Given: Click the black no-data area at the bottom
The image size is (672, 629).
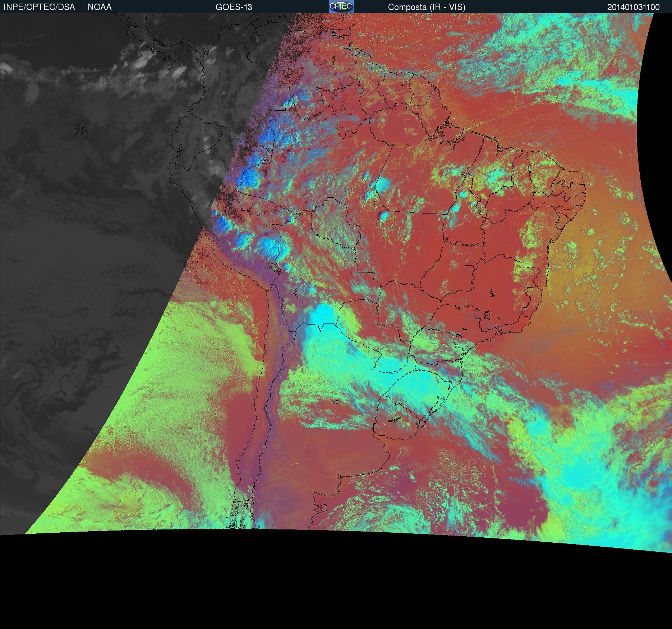Looking at the screenshot, I should coord(323,593).
